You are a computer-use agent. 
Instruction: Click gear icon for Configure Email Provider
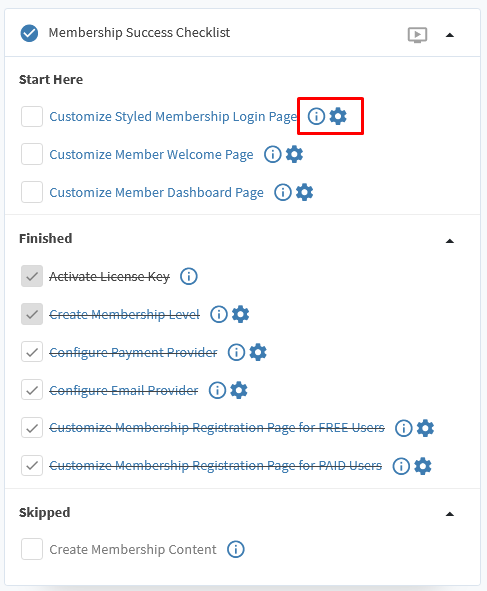pyautogui.click(x=239, y=390)
